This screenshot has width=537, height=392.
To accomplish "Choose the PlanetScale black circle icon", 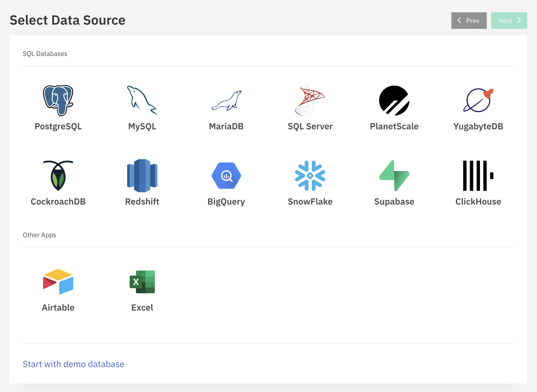I will (394, 100).
